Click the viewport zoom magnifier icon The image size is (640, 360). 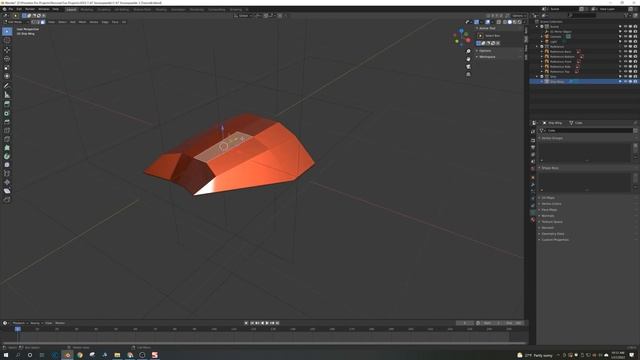[468, 51]
